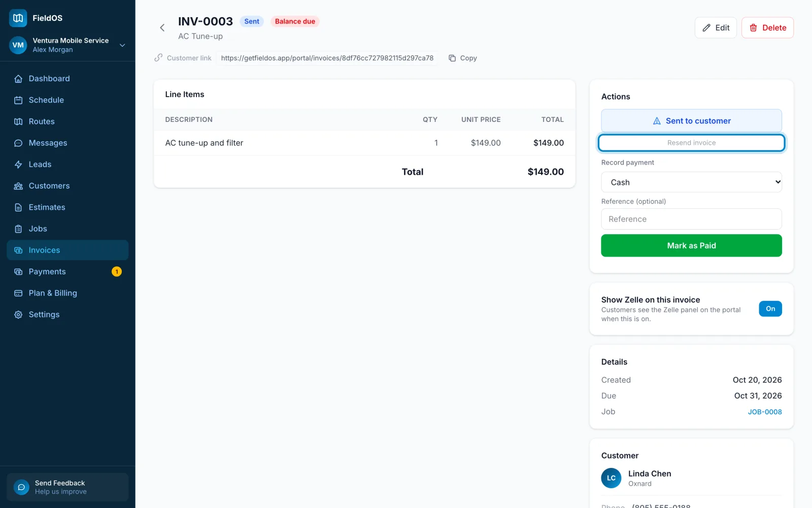
Task: Click the Settings gear icon
Action: [18, 315]
